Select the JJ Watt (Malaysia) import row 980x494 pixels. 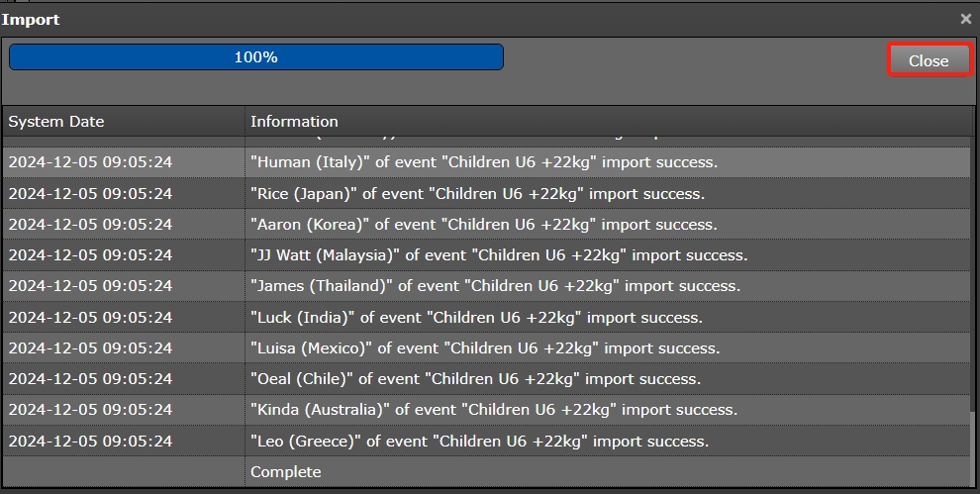coord(499,255)
